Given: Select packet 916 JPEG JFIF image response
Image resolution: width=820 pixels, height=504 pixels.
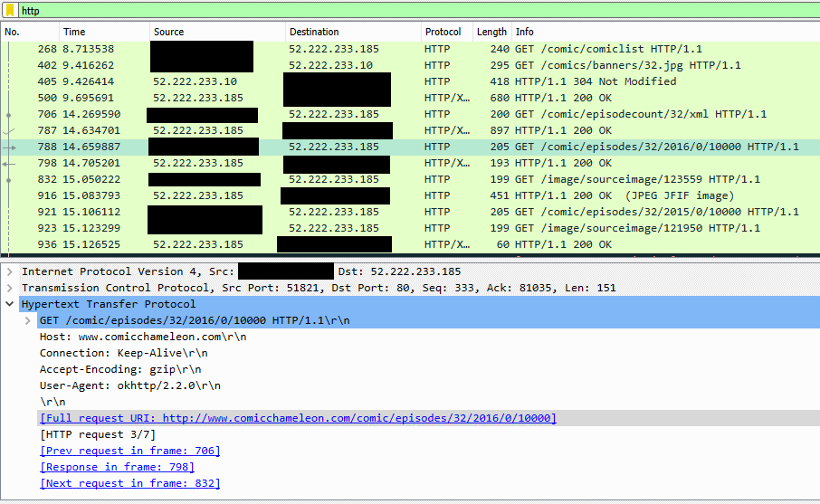Looking at the screenshot, I should coord(410,195).
